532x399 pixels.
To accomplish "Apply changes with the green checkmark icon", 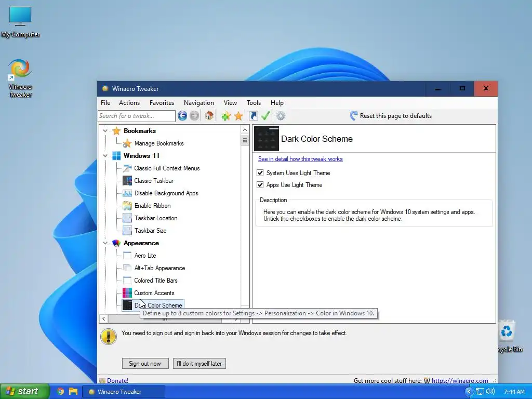I will [x=265, y=116].
